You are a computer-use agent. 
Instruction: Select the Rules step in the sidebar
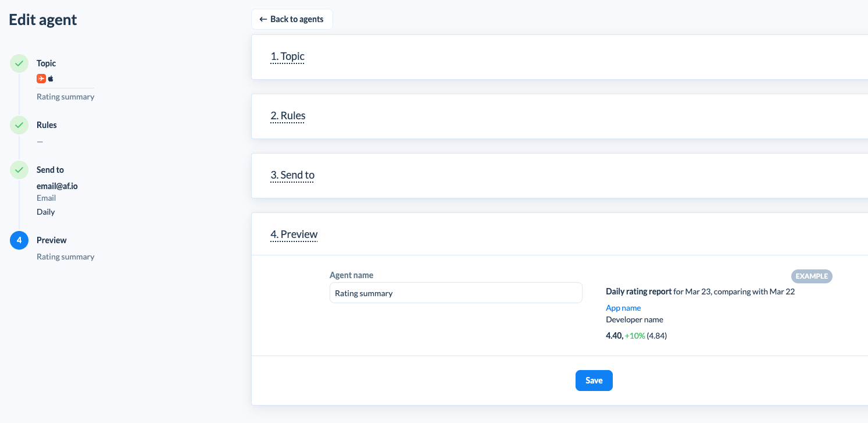[x=47, y=125]
